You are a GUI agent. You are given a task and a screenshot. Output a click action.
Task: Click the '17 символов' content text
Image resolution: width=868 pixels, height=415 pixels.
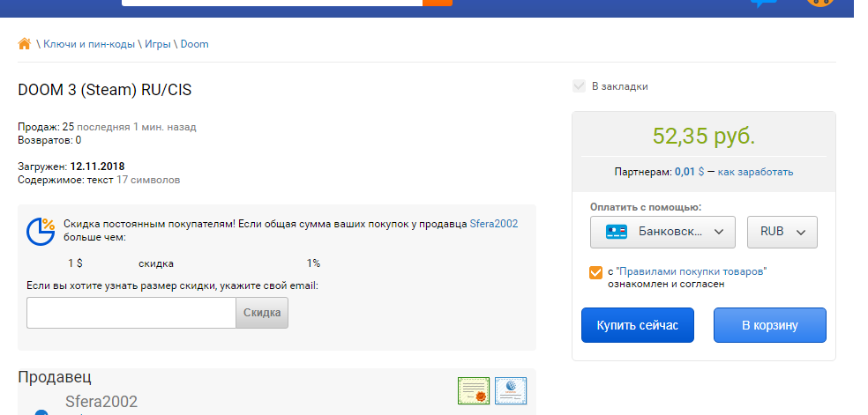[148, 180]
